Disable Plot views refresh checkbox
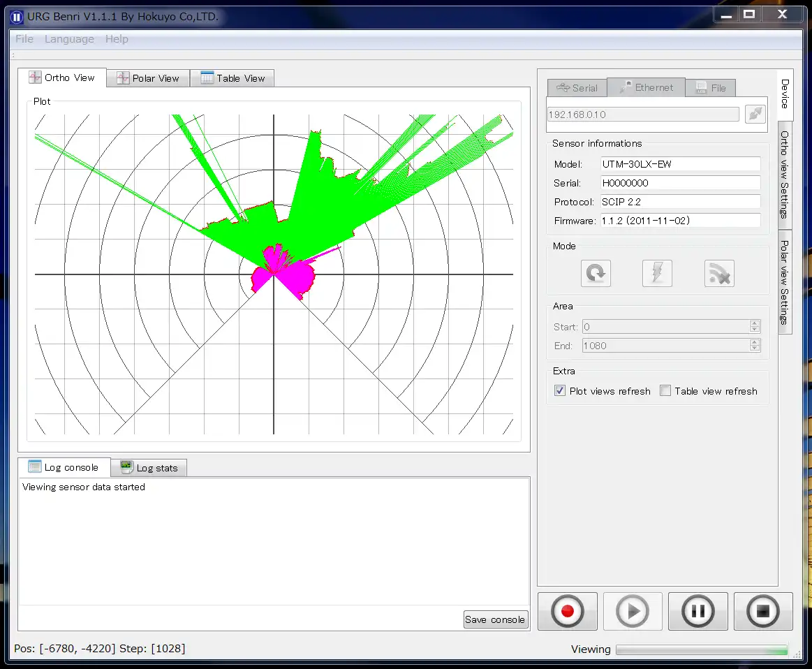The width and height of the screenshot is (812, 669). click(x=560, y=390)
